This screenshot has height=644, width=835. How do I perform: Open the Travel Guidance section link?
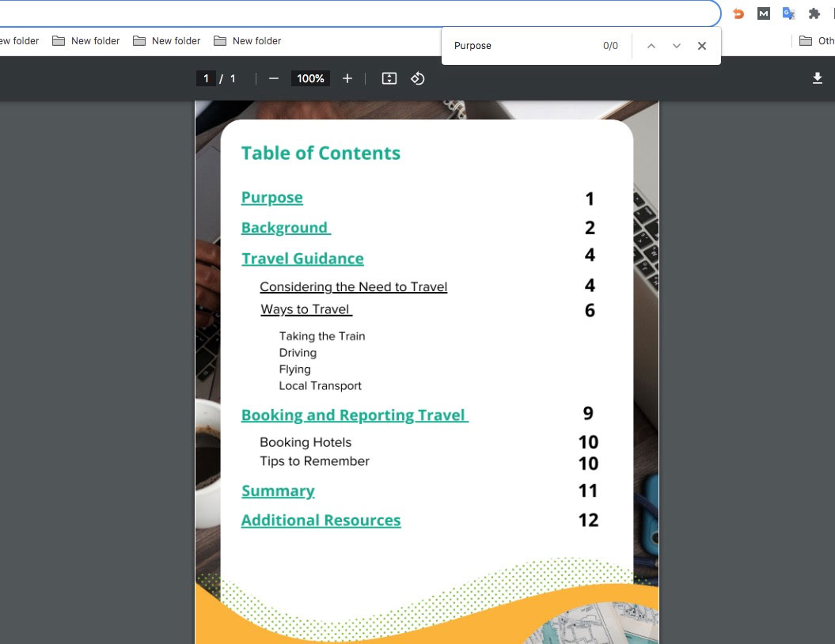303,259
